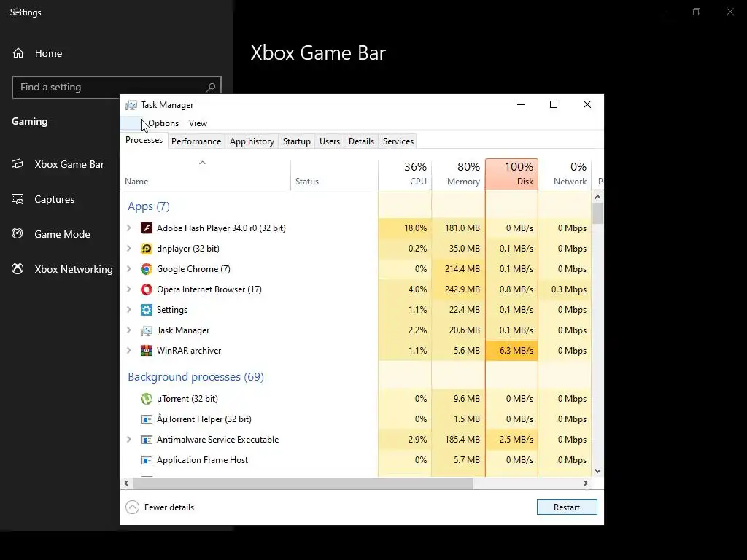Click the horizontal scrollbar right arrow

(x=586, y=483)
